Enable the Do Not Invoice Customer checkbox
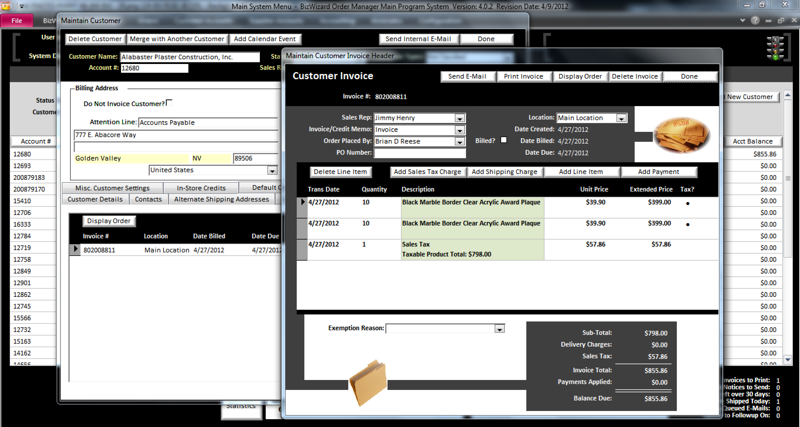The image size is (800, 427). point(169,103)
